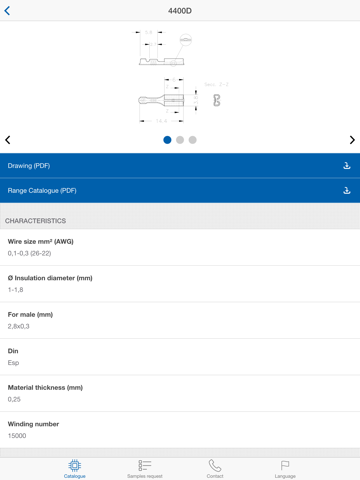Select the third carousel page dot
This screenshot has width=360, height=480.
click(x=193, y=140)
